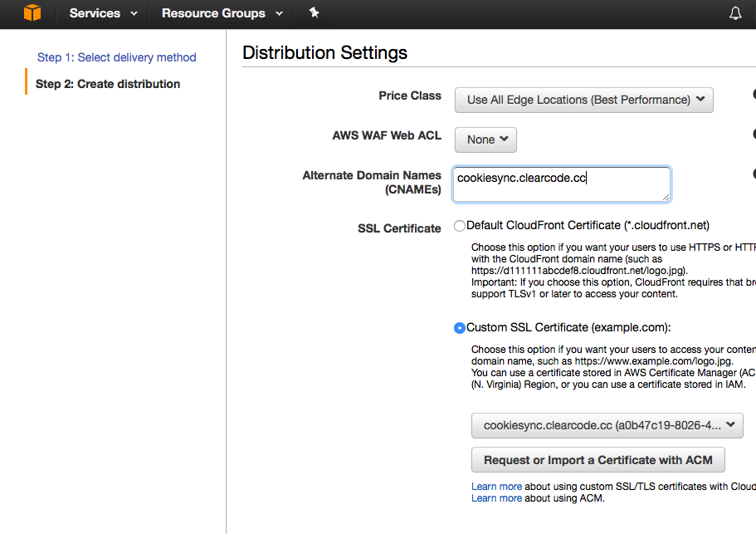The height and width of the screenshot is (534, 756).
Task: Open the Resource Groups menu
Action: [222, 13]
